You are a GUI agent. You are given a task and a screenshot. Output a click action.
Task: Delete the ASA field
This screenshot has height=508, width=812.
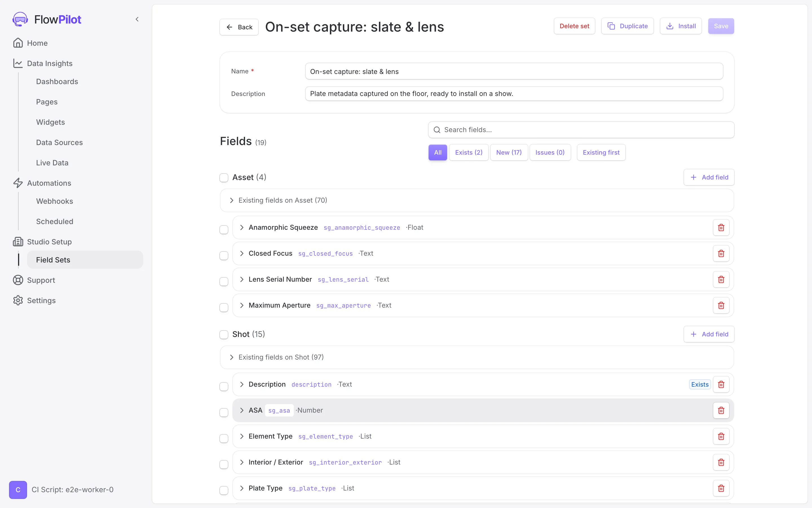pyautogui.click(x=721, y=410)
